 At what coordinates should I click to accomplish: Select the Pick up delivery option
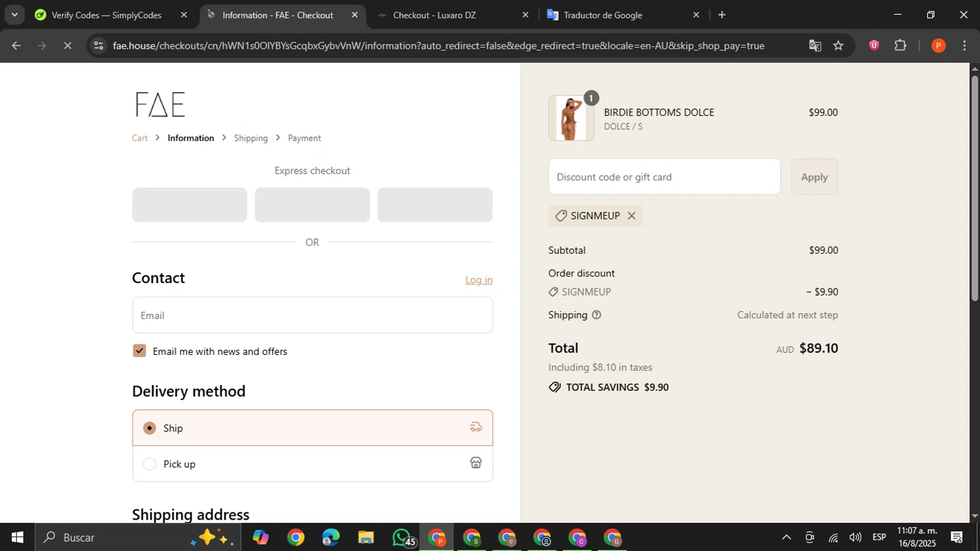(x=150, y=464)
